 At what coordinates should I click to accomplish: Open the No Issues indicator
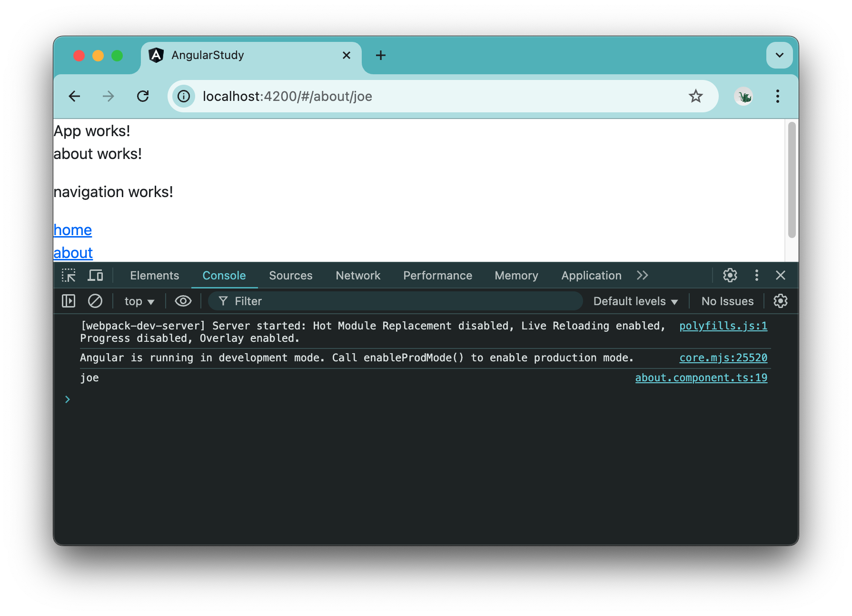click(727, 301)
